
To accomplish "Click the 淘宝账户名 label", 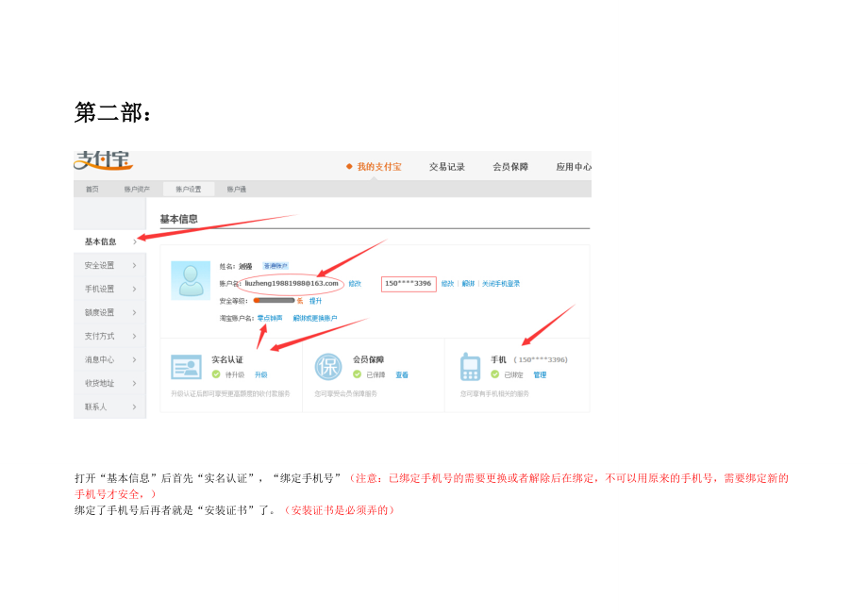I will 237,318.
